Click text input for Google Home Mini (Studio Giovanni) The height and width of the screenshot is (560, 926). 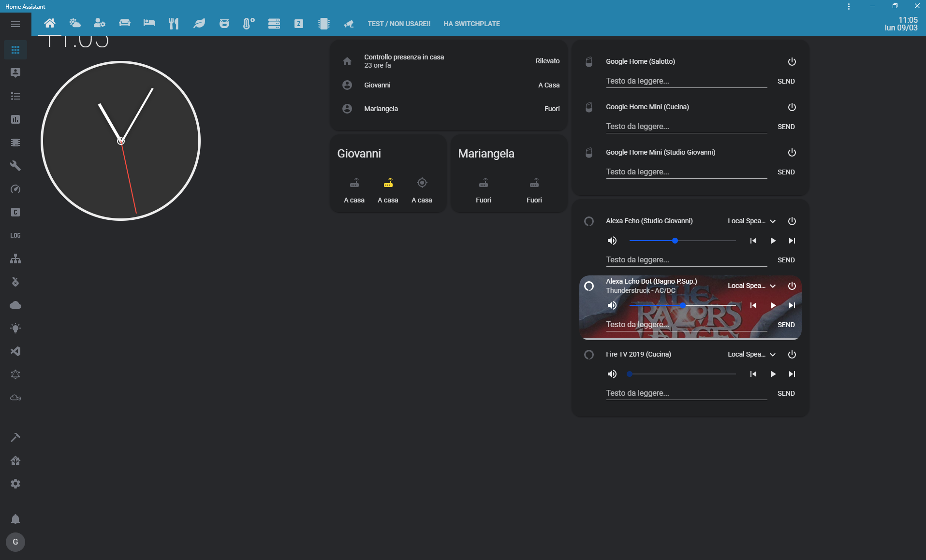tap(686, 172)
